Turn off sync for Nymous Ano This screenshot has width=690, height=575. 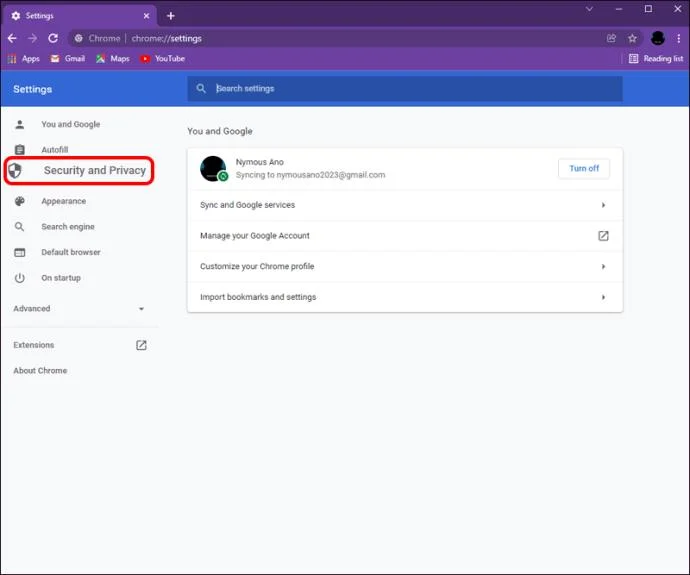(584, 168)
